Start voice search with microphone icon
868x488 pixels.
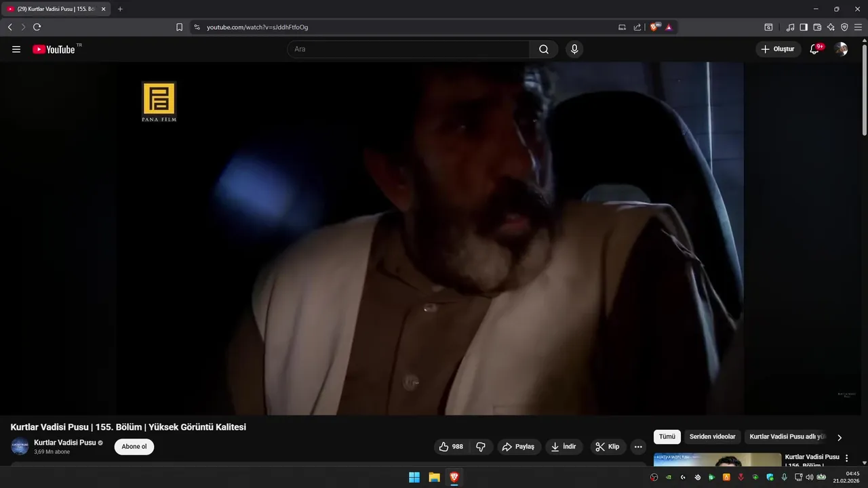coord(574,49)
